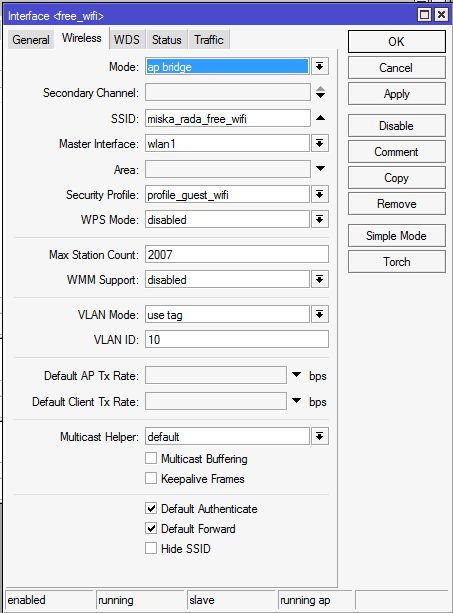Viewport: 453px width, 613px height.
Task: Click the 'enabled' status bar entry
Action: point(49,600)
